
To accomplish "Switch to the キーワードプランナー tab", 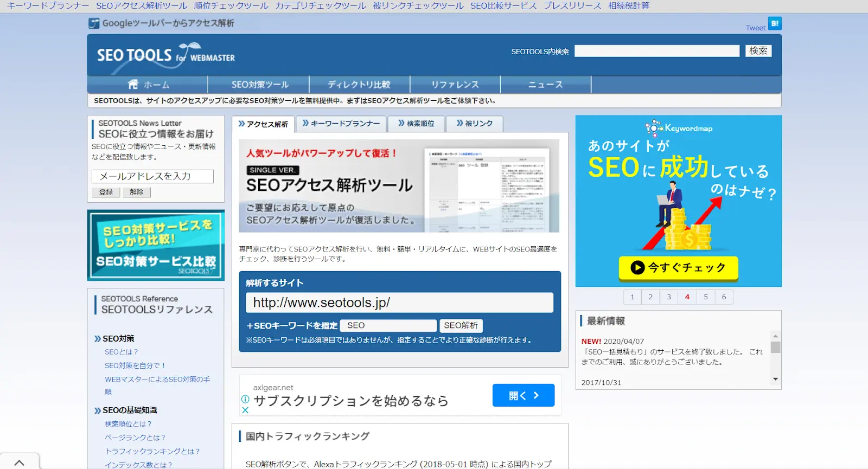I will [x=341, y=124].
